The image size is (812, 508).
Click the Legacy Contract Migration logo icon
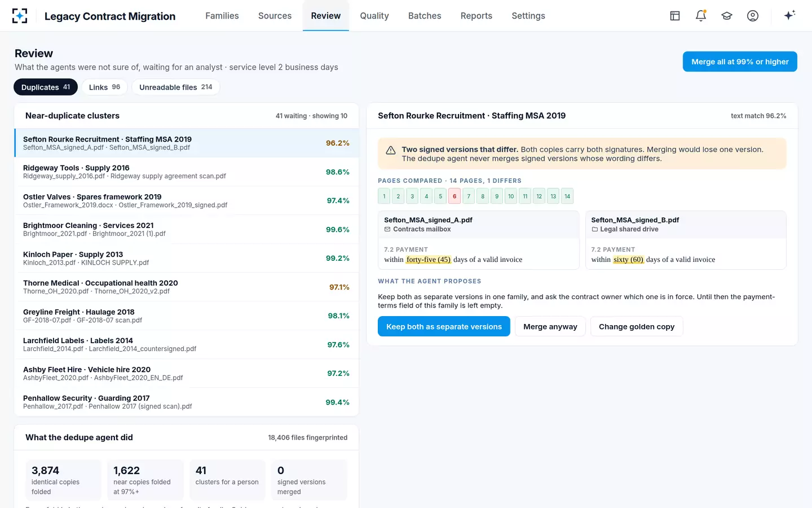(x=20, y=16)
